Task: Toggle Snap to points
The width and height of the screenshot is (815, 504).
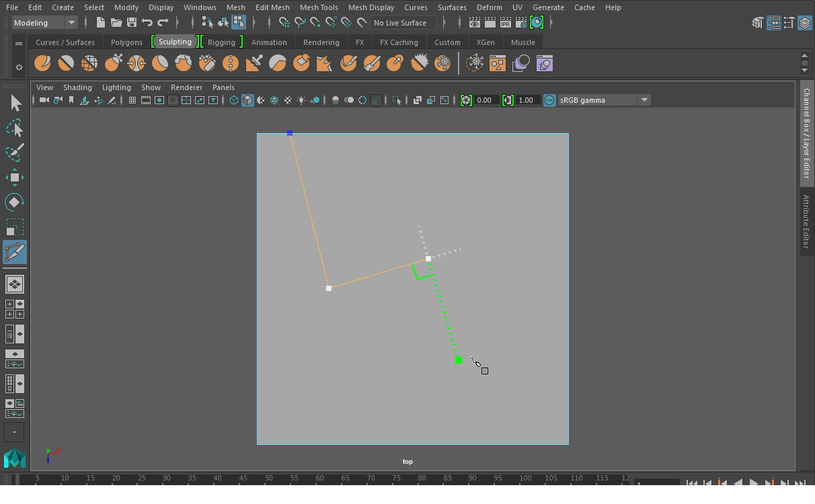Action: (315, 23)
